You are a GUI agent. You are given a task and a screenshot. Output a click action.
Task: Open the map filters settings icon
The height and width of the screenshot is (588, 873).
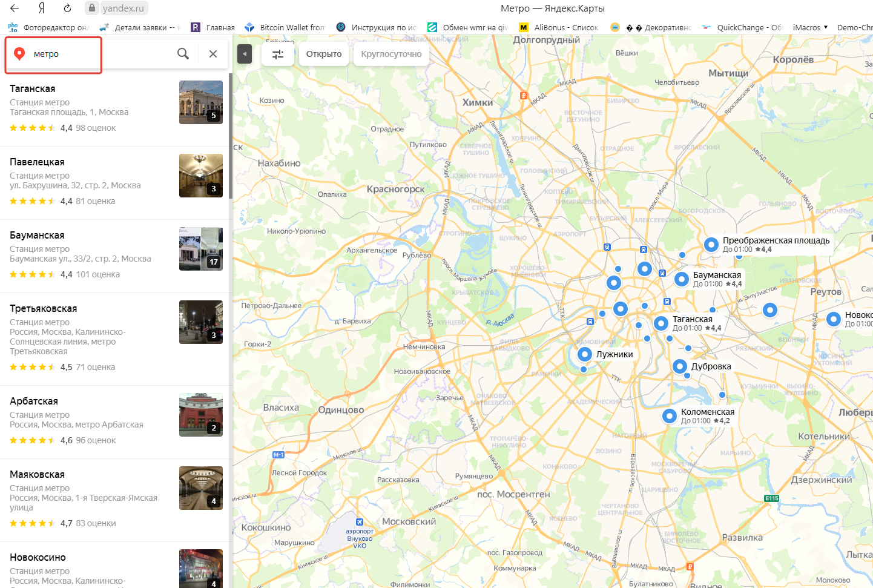pyautogui.click(x=278, y=54)
